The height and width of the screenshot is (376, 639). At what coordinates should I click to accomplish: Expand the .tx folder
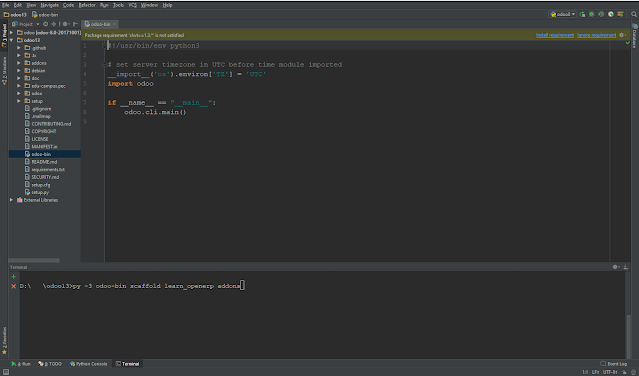point(19,55)
